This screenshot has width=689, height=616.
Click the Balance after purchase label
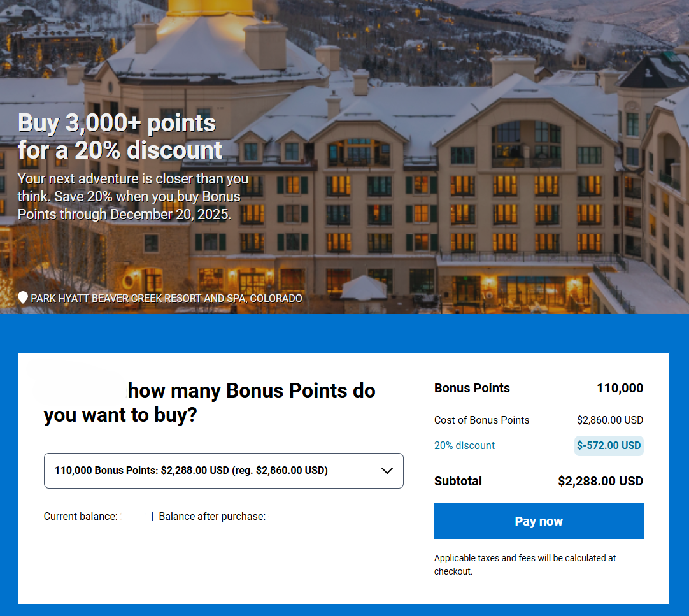pyautogui.click(x=213, y=516)
